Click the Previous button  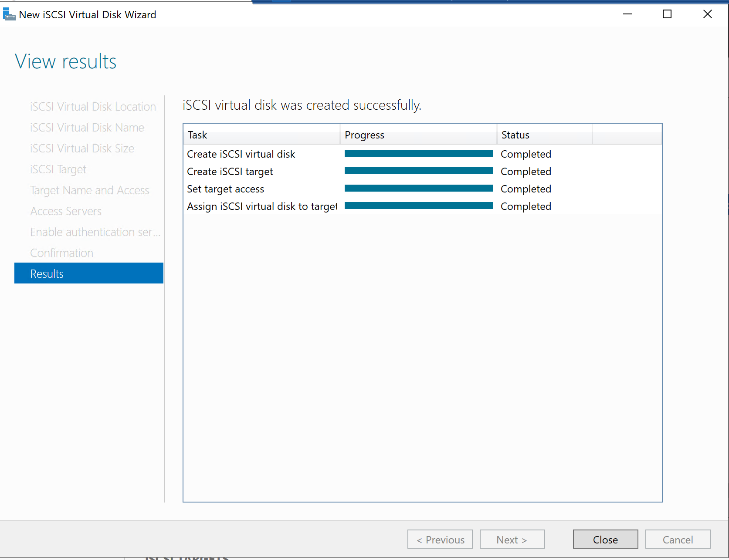[440, 540]
